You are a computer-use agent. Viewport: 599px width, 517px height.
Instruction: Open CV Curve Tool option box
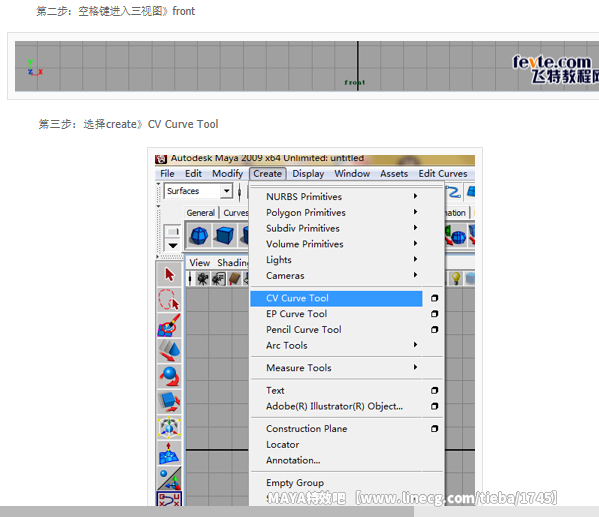coord(434,298)
